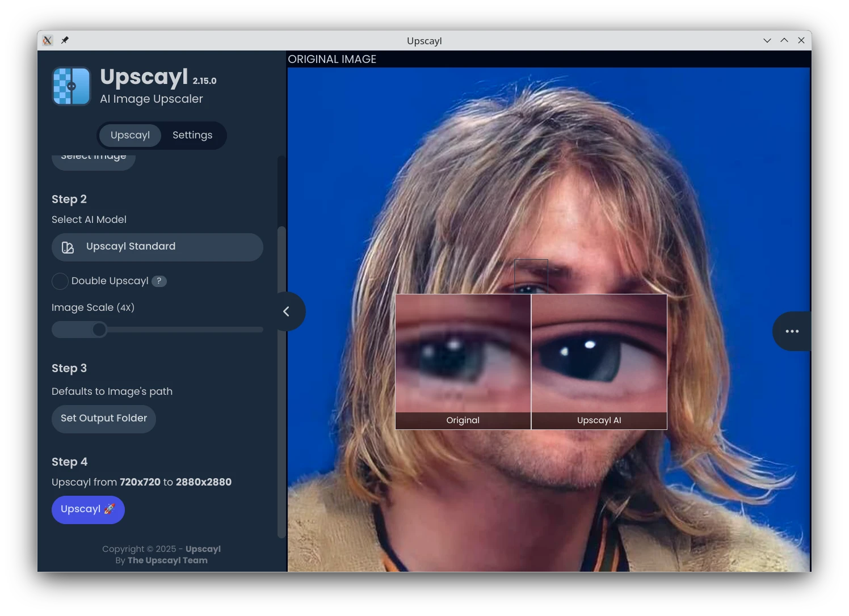Switch to the Settings tab
The height and width of the screenshot is (616, 849).
click(192, 135)
